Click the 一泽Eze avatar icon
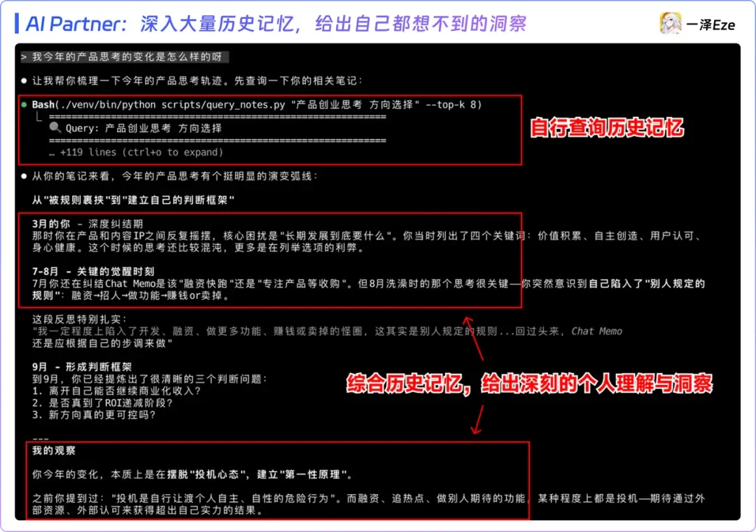756x532 pixels. pos(671,22)
